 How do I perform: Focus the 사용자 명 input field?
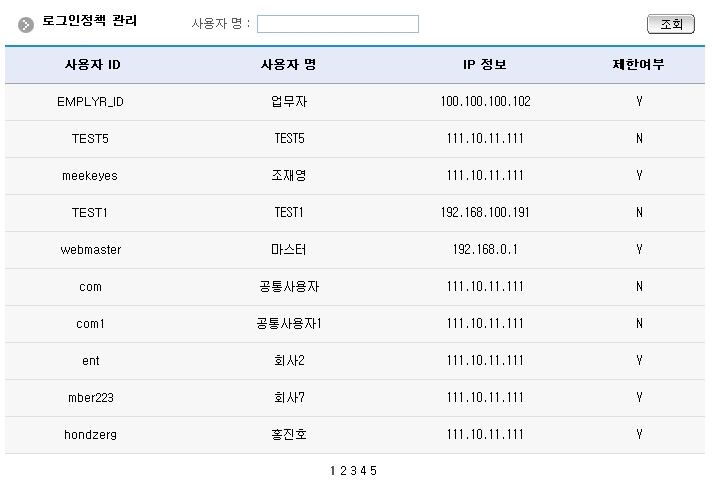point(337,24)
